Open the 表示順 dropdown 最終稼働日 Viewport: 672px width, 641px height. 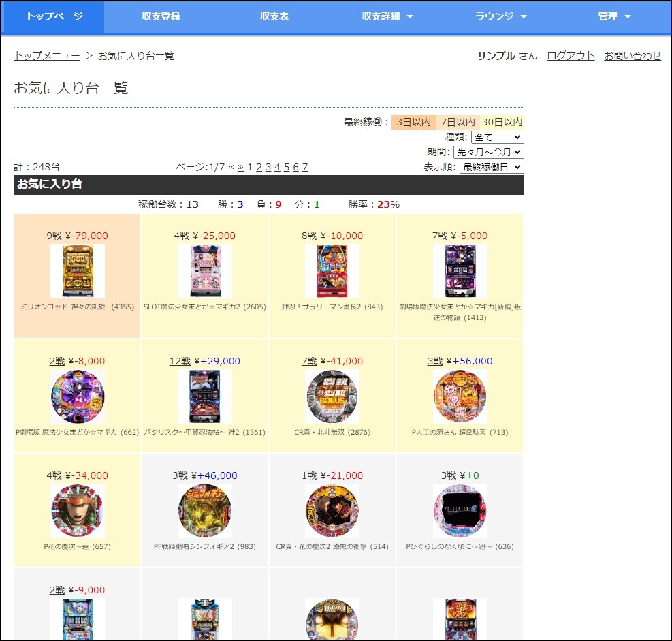[x=492, y=167]
